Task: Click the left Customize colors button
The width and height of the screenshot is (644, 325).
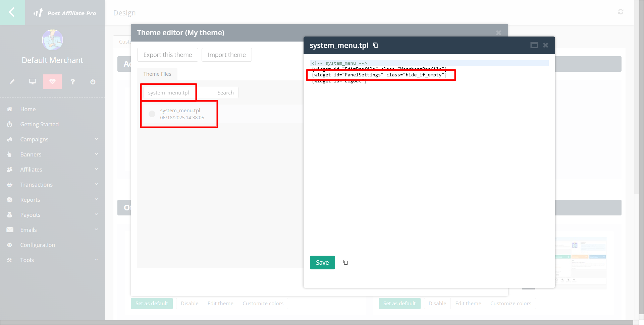Action: (263, 304)
